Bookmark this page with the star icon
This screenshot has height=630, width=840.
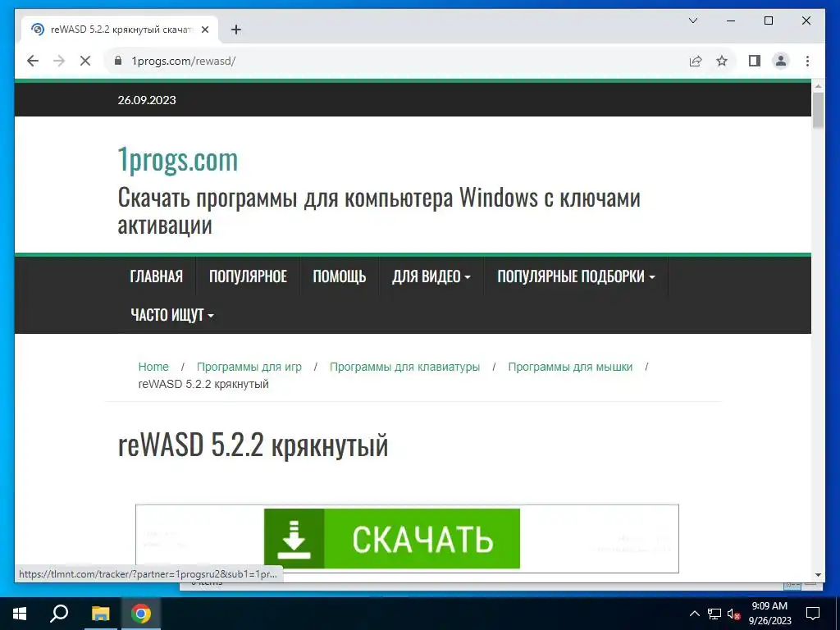(722, 61)
